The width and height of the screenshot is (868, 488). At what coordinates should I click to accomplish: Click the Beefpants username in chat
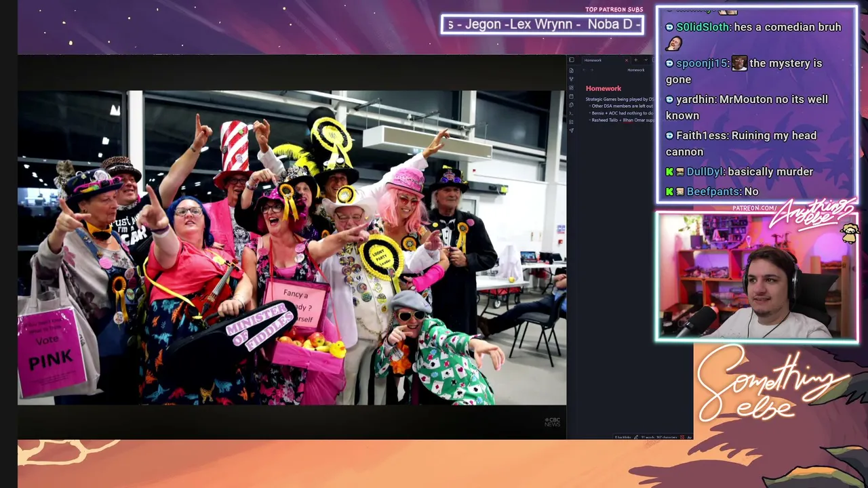click(x=712, y=192)
